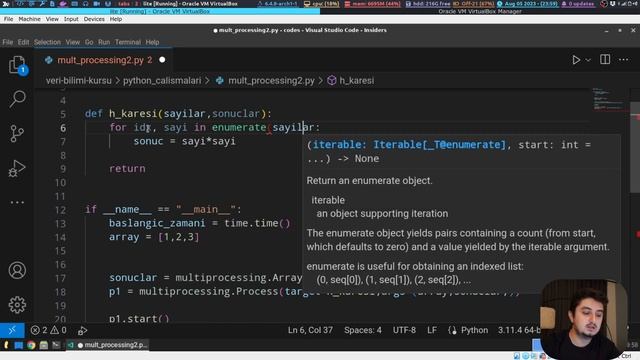Click 'baslangic_zamani' on line 13
The width and height of the screenshot is (640, 360).
[x=157, y=223]
